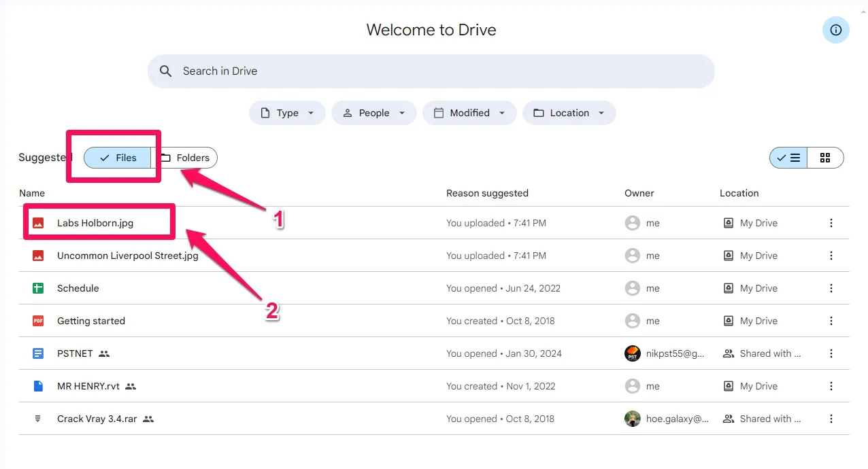Click the image icon for Uncommon Liverpool Street.jpg

[37, 256]
